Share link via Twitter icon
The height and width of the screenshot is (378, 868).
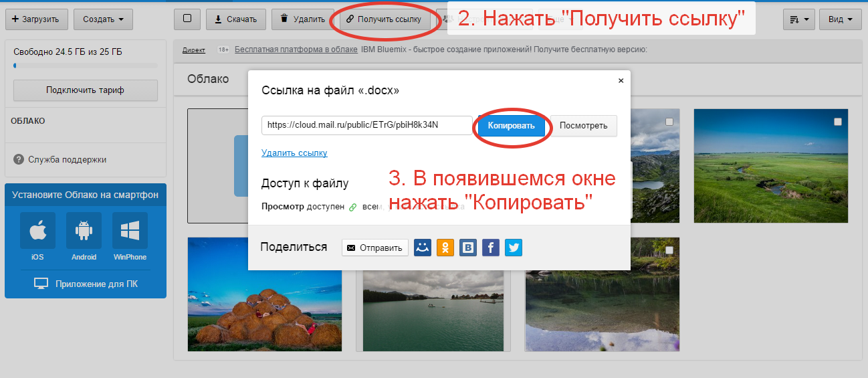point(513,248)
